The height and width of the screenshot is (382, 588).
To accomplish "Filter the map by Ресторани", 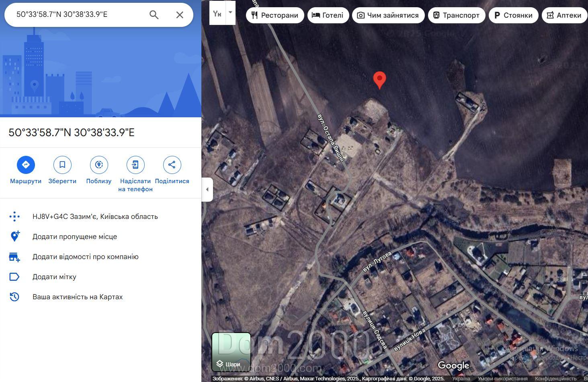I will (x=275, y=15).
